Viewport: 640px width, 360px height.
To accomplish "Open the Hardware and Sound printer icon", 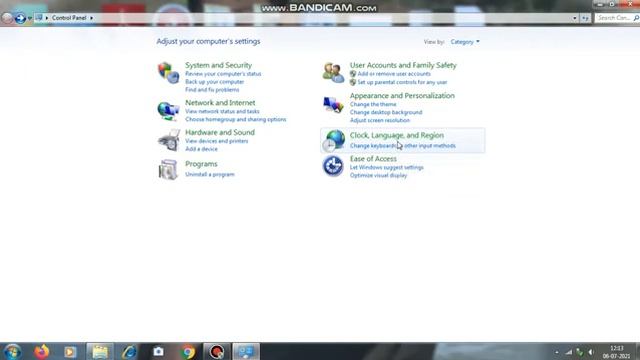I will 169,140.
